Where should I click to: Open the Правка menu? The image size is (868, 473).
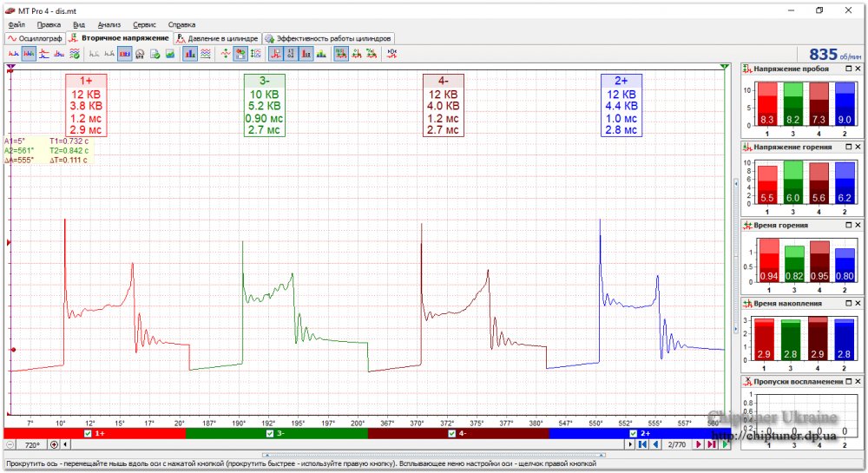click(49, 24)
